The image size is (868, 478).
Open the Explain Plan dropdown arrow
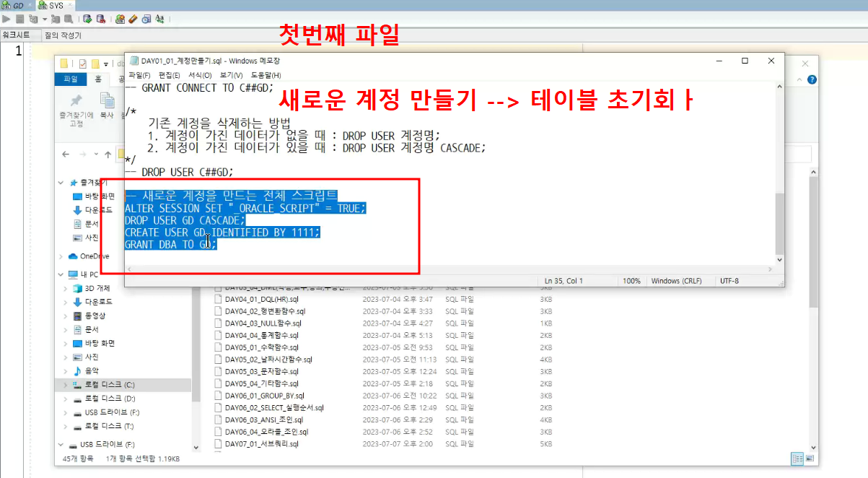coord(43,19)
